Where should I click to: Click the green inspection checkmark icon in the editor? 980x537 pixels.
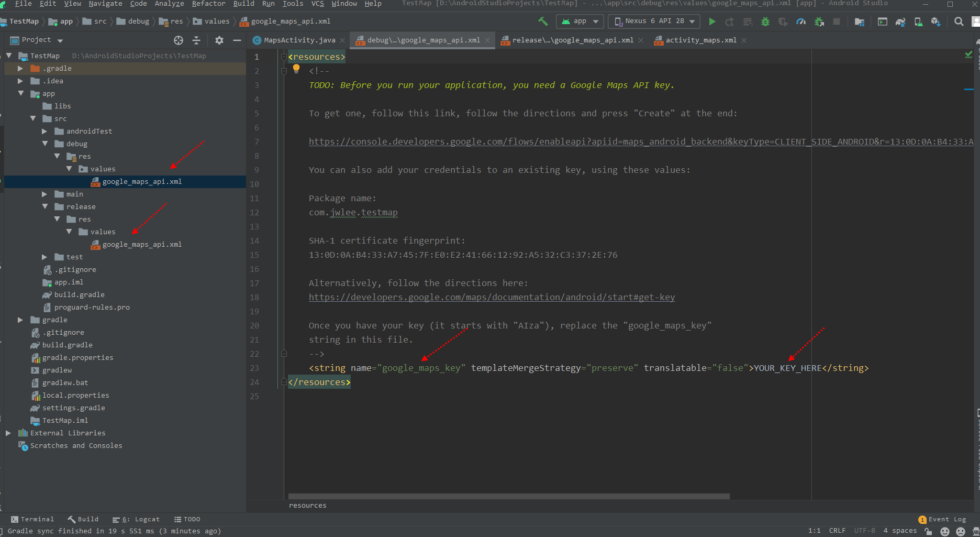coord(968,54)
